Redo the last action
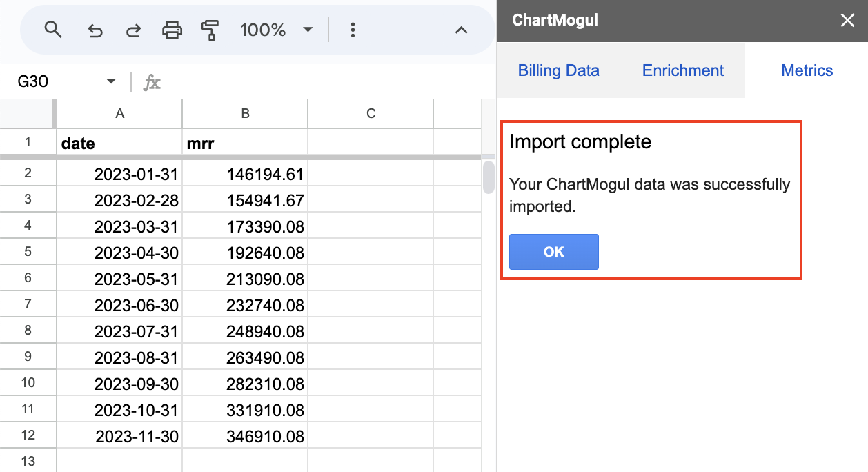868x472 pixels. point(133,30)
